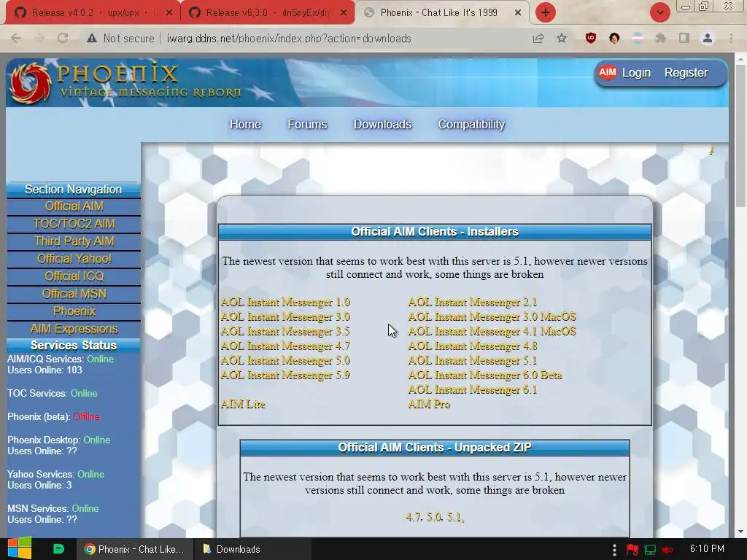
Task: Go to TOC/TOC2 AIM section
Action: coord(74,224)
